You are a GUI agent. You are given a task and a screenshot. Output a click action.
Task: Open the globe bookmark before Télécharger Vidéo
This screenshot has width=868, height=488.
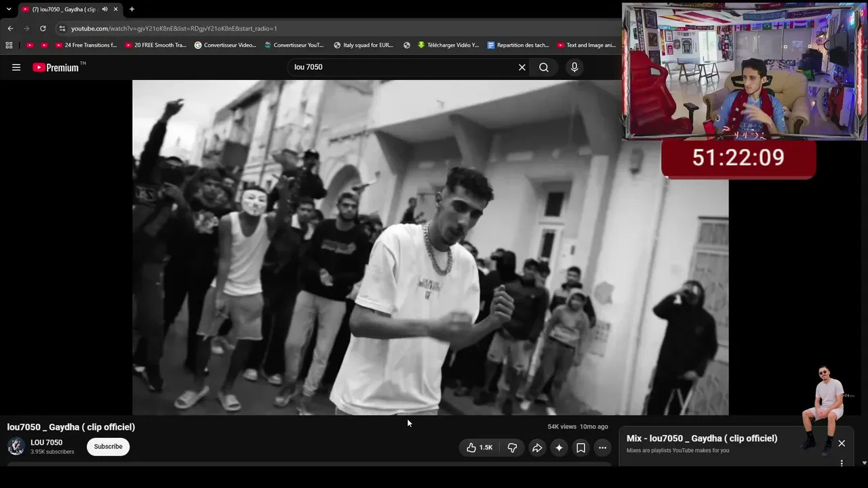(407, 45)
